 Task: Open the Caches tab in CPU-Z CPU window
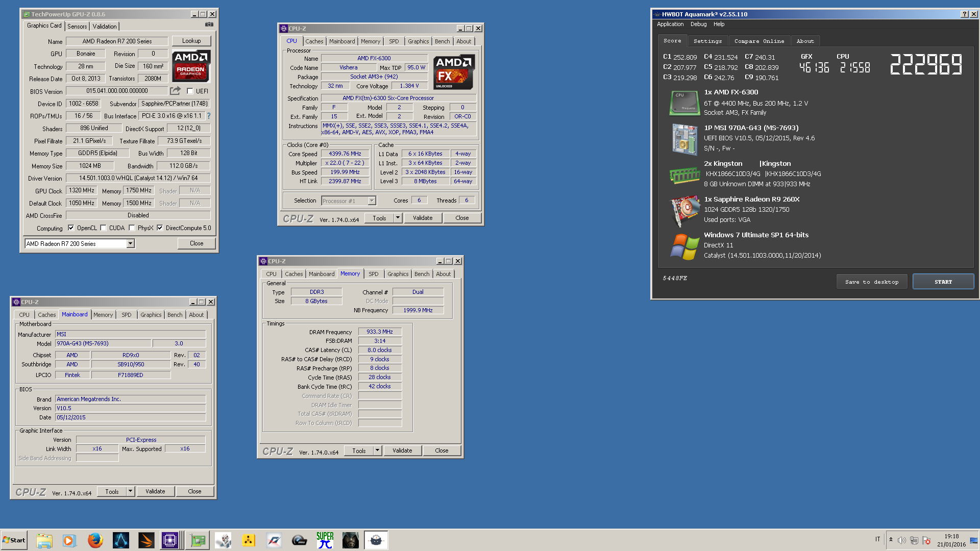(314, 41)
